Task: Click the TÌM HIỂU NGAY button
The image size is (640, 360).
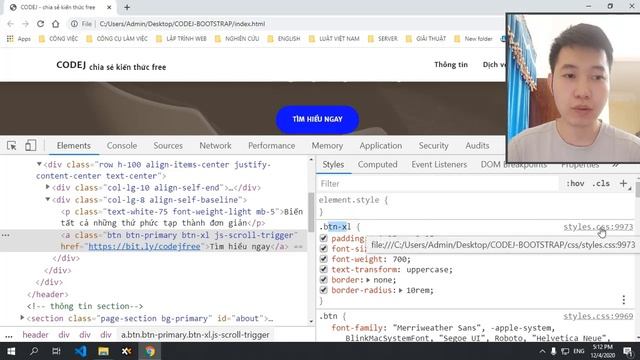Action: (x=317, y=119)
